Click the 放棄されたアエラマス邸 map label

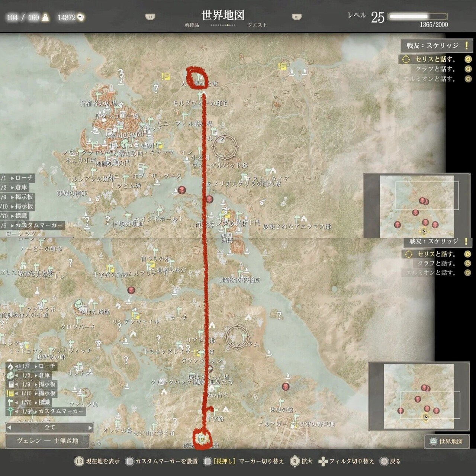point(297,226)
